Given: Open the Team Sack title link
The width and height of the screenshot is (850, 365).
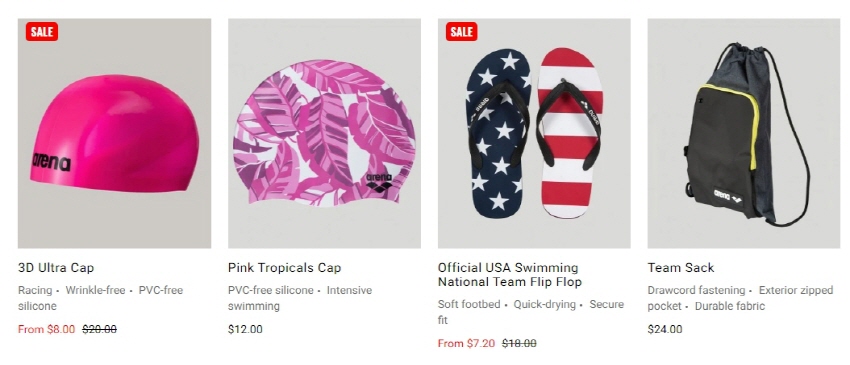Looking at the screenshot, I should click(x=681, y=267).
